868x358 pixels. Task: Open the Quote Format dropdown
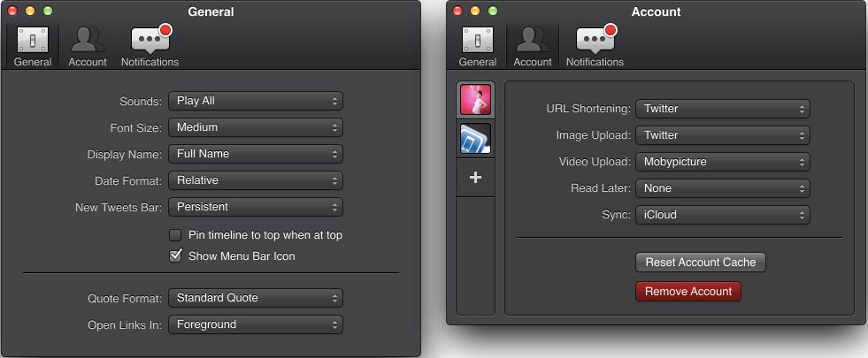tap(256, 298)
